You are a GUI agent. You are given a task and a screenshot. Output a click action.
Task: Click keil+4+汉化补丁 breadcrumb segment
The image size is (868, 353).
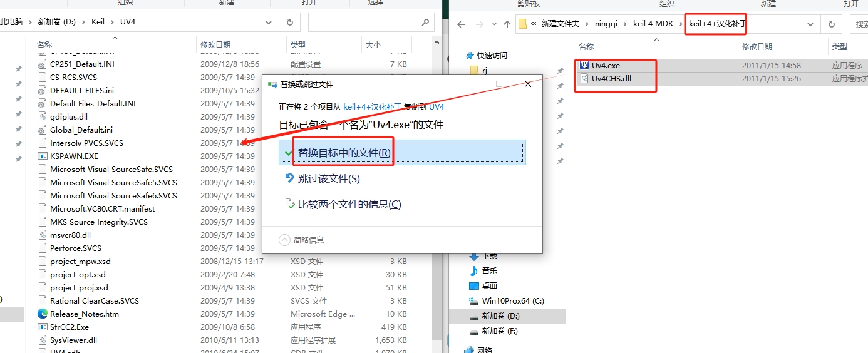pyautogui.click(x=717, y=24)
